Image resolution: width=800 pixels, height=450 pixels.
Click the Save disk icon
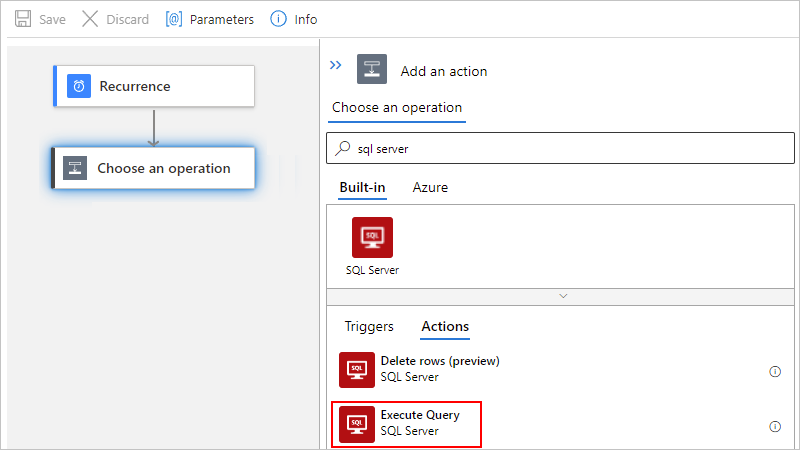(x=23, y=19)
